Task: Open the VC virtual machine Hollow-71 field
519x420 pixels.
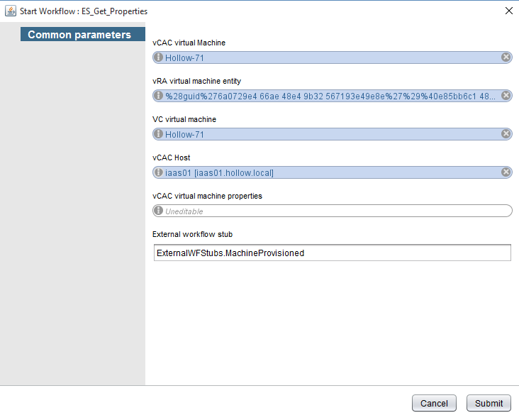Action: [x=326, y=134]
